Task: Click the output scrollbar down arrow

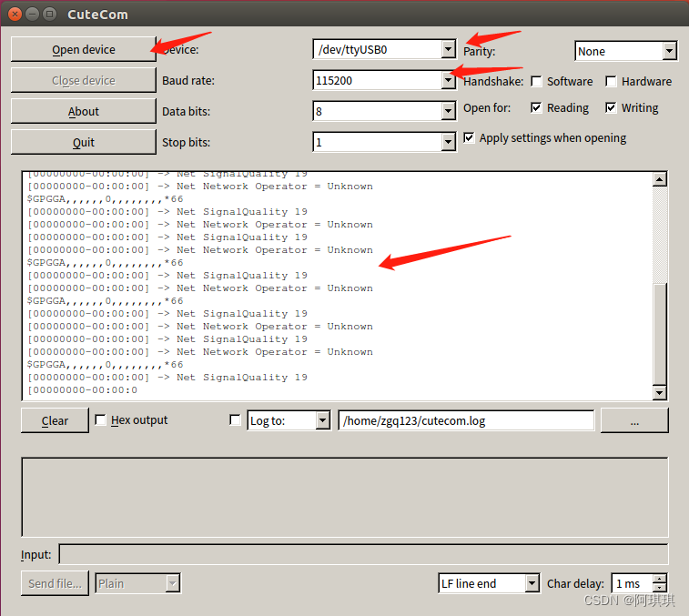Action: [660, 392]
